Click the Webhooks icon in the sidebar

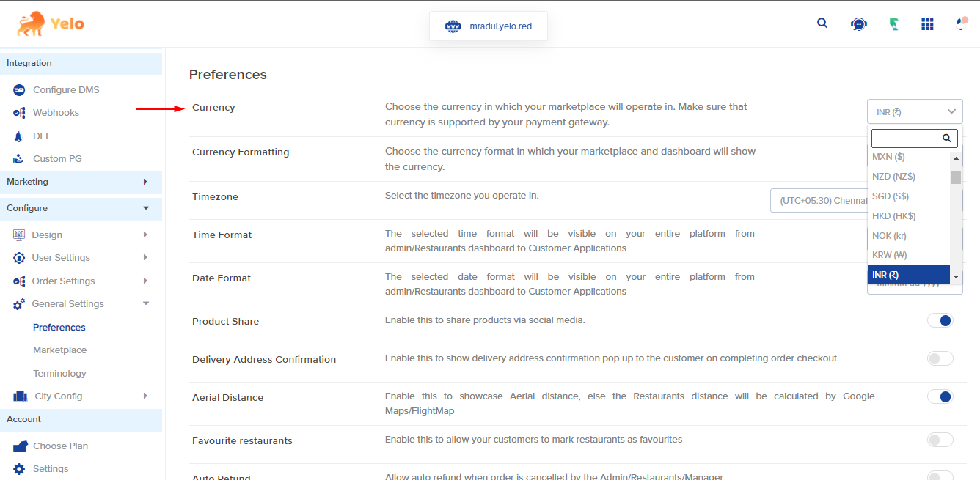point(19,113)
